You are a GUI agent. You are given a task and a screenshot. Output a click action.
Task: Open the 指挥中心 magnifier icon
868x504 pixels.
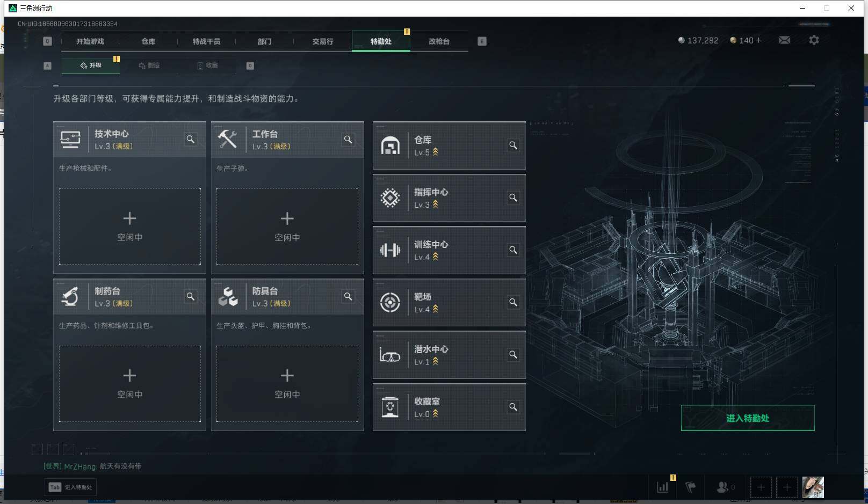(x=513, y=198)
